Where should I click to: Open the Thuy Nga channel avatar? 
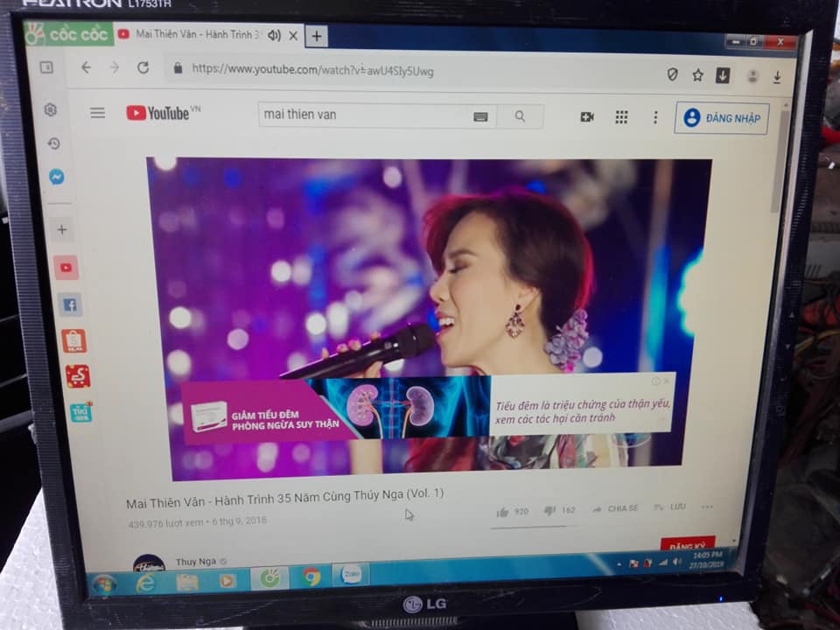pyautogui.click(x=149, y=564)
